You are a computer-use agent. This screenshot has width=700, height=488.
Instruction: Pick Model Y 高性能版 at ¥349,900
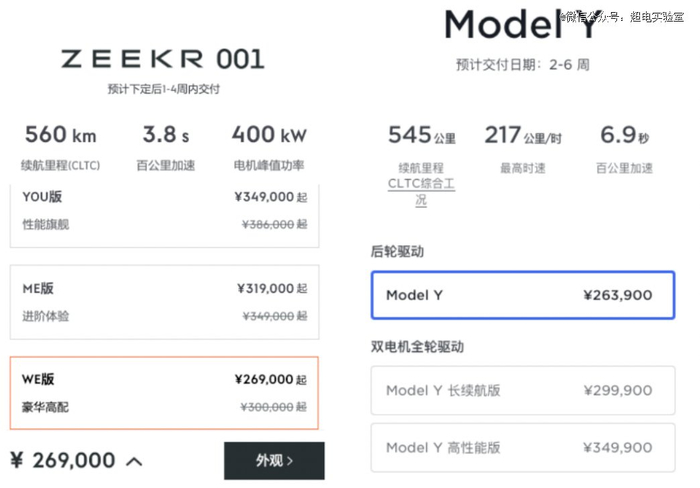520,447
